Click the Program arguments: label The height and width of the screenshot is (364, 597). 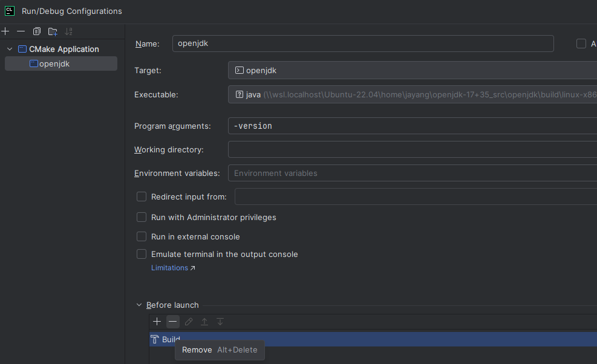tap(172, 126)
